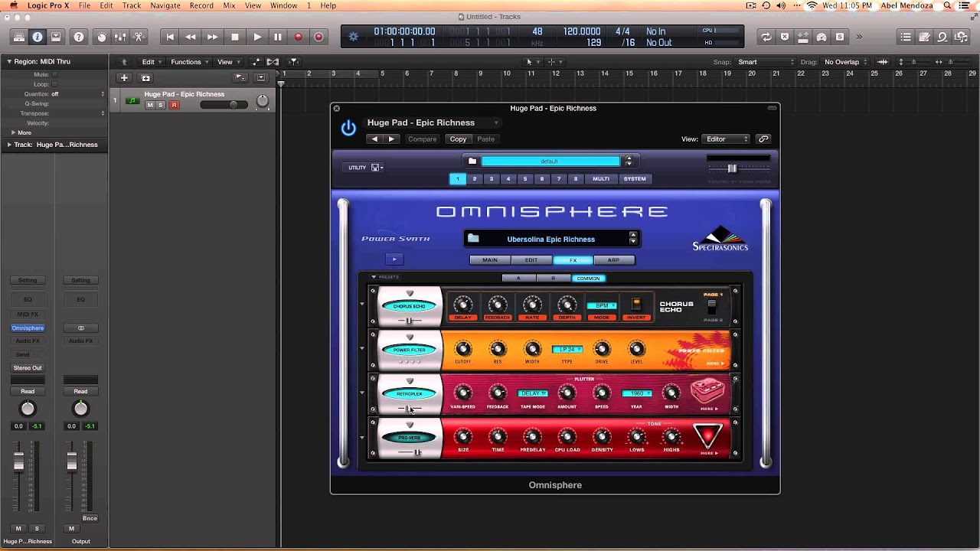Open the Editors scissors icon

(x=139, y=37)
